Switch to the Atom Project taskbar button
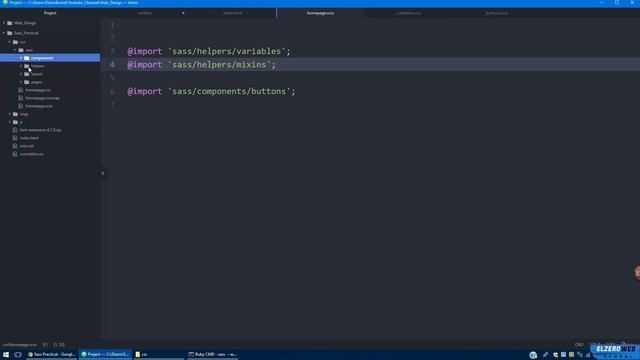640x360 pixels. tap(105, 354)
